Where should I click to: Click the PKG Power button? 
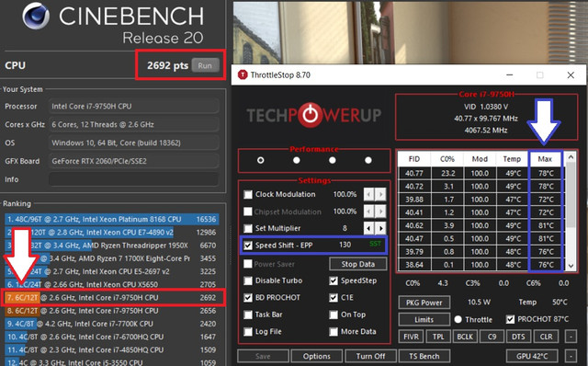424,303
